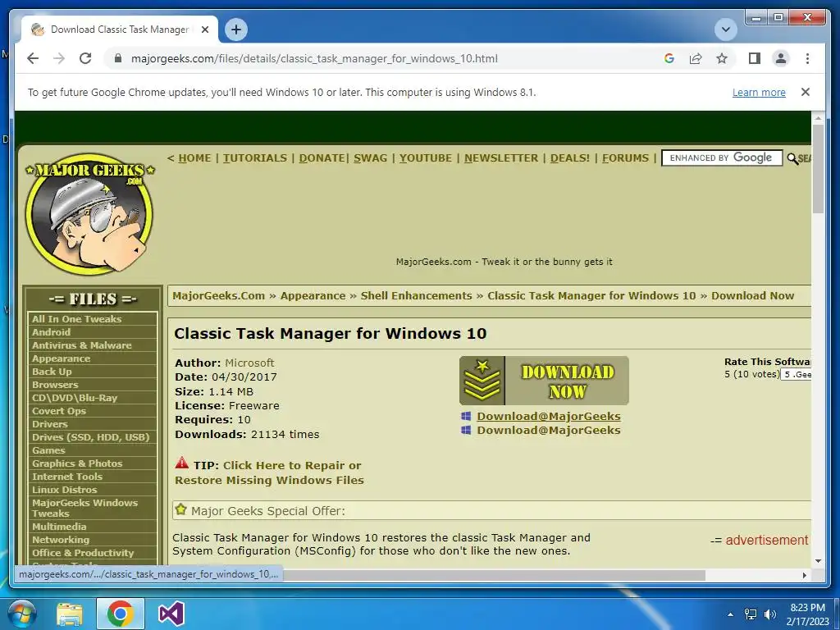Click the vertical scrollbar down arrow
Viewport: 840px width, 630px height.
tap(818, 561)
